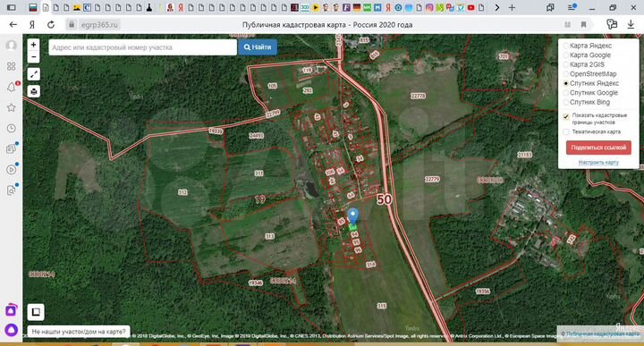This screenshot has width=644, height=346.
Task: Click parcel label 313 on map
Action: tap(269, 236)
